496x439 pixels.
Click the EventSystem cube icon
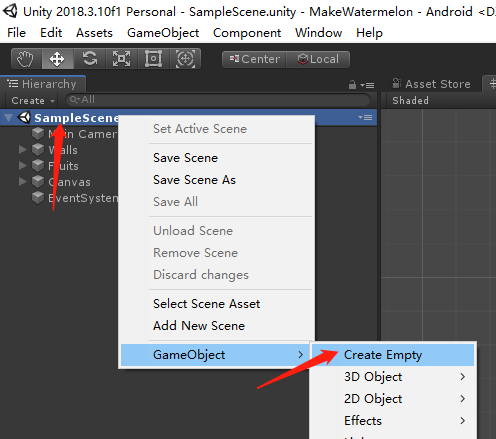tap(38, 197)
